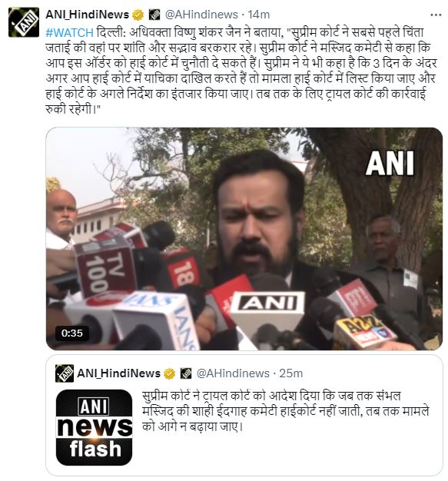Click the ANI watermark on the video

tap(390, 163)
